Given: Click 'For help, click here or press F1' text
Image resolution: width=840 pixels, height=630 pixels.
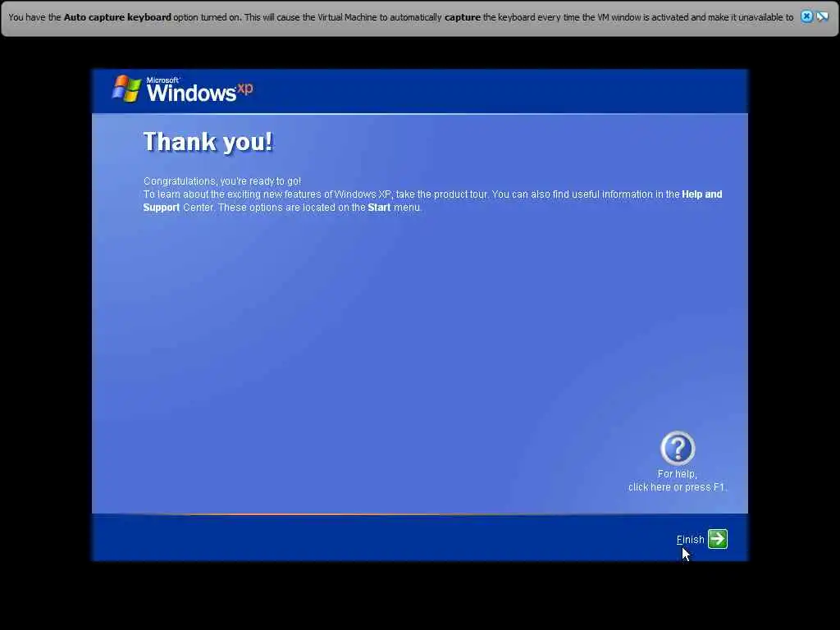Looking at the screenshot, I should coord(677,481).
